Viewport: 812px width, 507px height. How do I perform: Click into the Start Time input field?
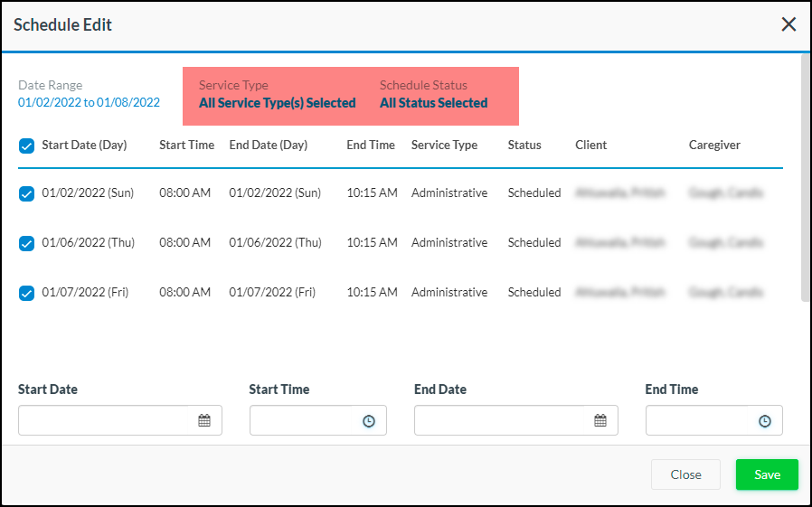tap(302, 420)
